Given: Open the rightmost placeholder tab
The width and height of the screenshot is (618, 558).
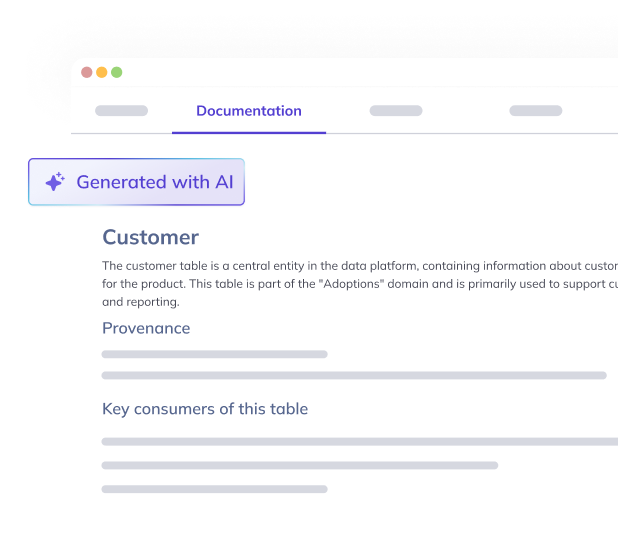Looking at the screenshot, I should pos(536,111).
